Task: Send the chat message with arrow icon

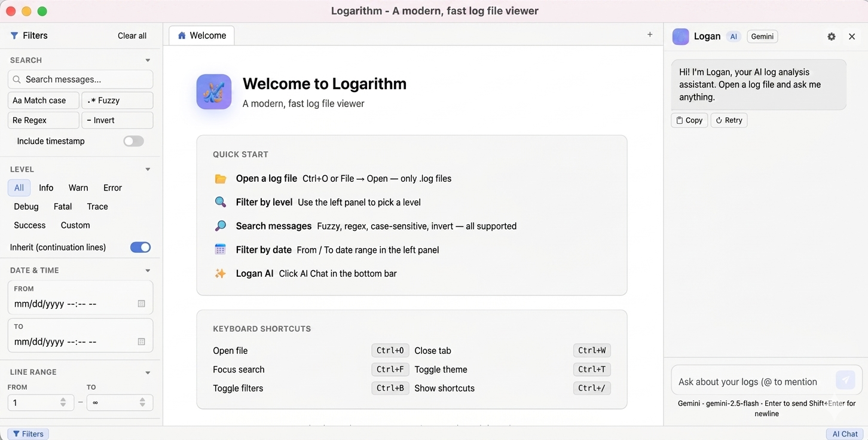Action: (845, 380)
